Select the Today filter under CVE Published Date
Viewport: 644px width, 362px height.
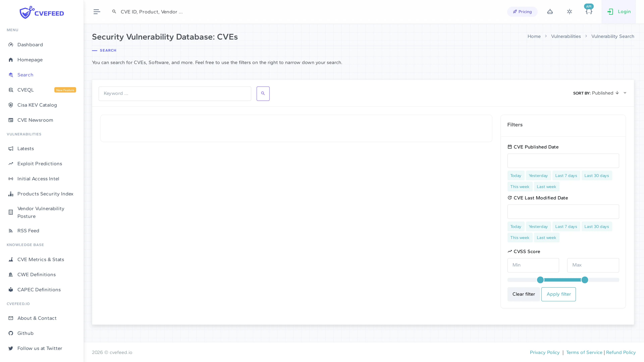516,175
